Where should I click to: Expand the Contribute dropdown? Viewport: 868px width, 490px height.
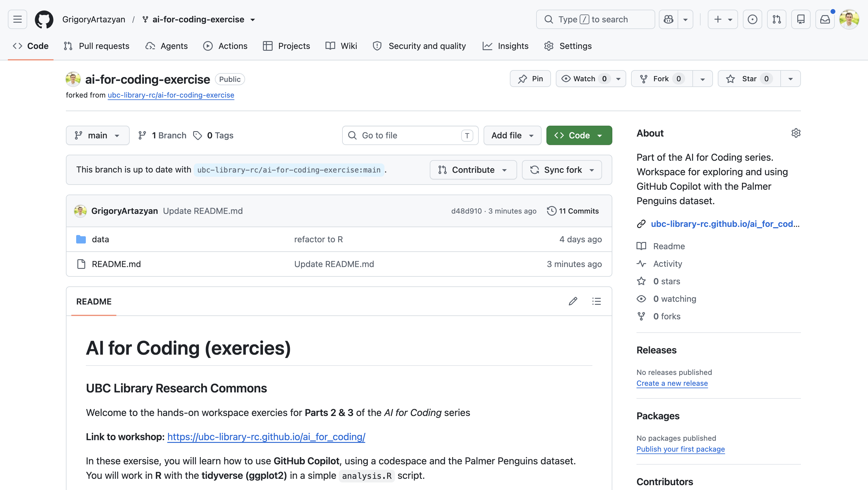tap(473, 170)
